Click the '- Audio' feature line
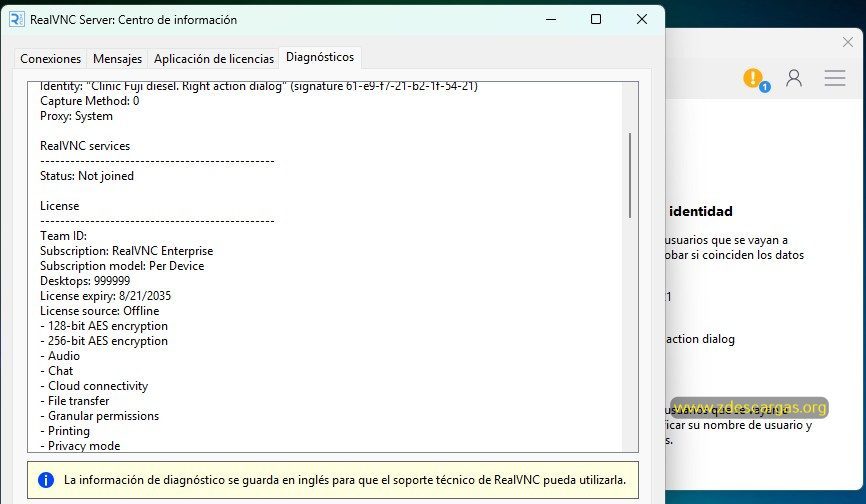866x504 pixels. click(60, 356)
